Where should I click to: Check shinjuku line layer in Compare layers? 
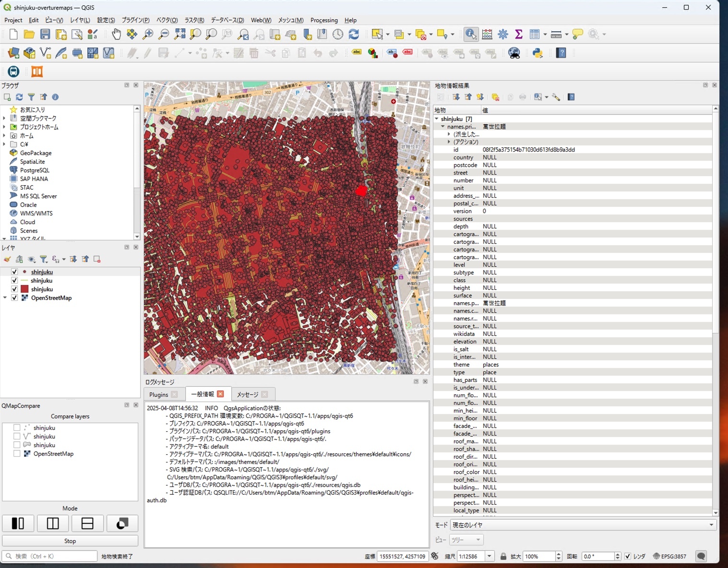(x=17, y=436)
